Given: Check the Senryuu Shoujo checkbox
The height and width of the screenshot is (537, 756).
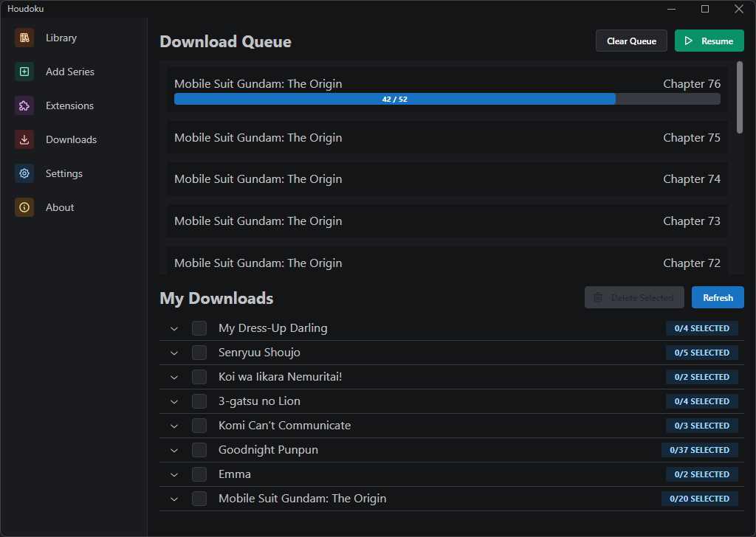Looking at the screenshot, I should (199, 353).
